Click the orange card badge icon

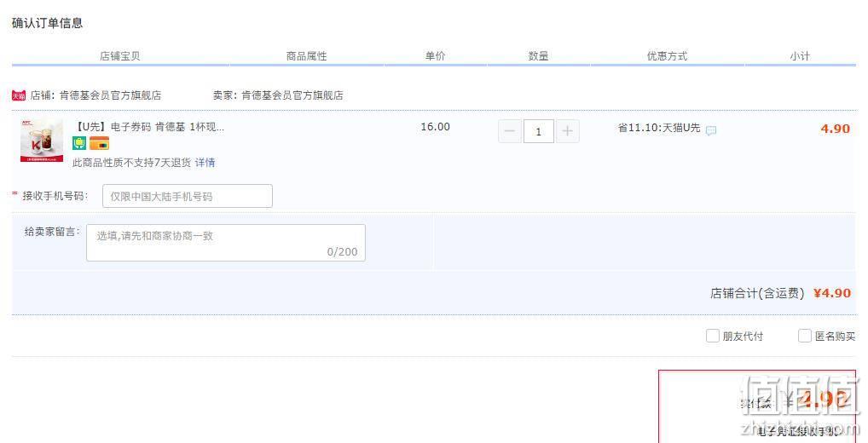pos(99,144)
